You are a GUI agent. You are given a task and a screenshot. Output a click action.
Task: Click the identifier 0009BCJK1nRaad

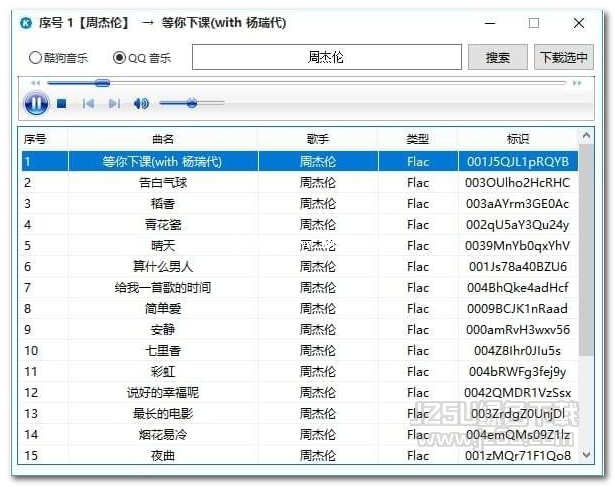(518, 309)
